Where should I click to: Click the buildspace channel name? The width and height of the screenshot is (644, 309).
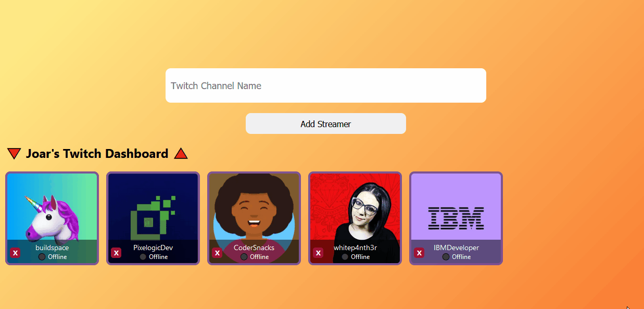(x=52, y=248)
